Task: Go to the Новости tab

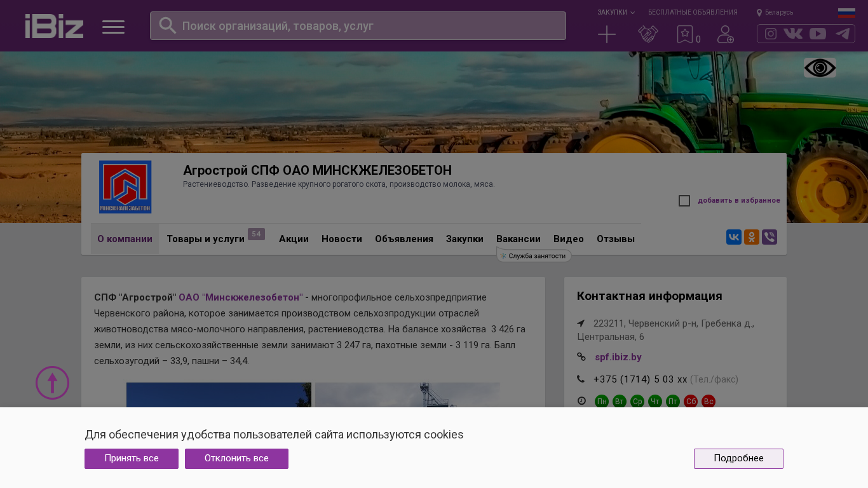Action: [x=342, y=239]
